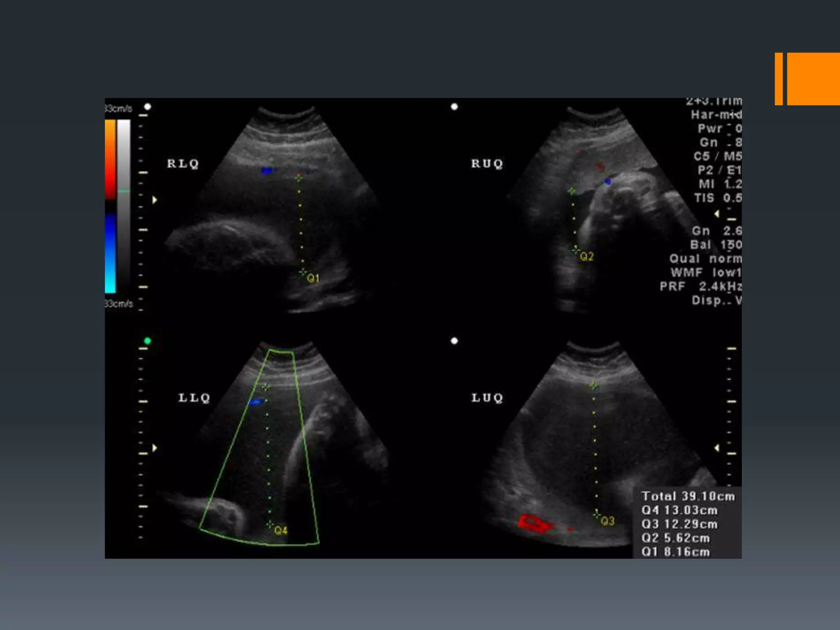
Task: Click the color Doppler velocity scale bar
Action: coord(110,206)
